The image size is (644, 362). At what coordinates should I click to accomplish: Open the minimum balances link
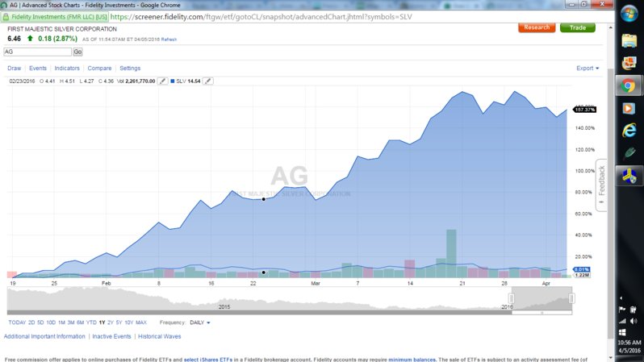[x=412, y=360]
